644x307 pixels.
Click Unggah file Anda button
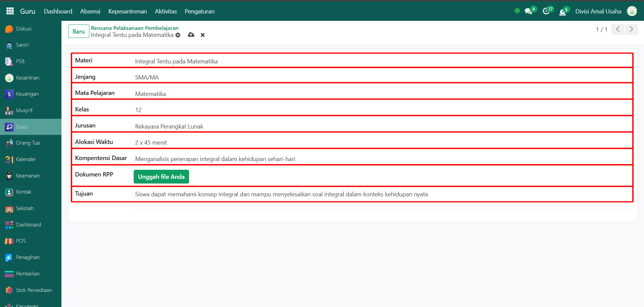(161, 177)
